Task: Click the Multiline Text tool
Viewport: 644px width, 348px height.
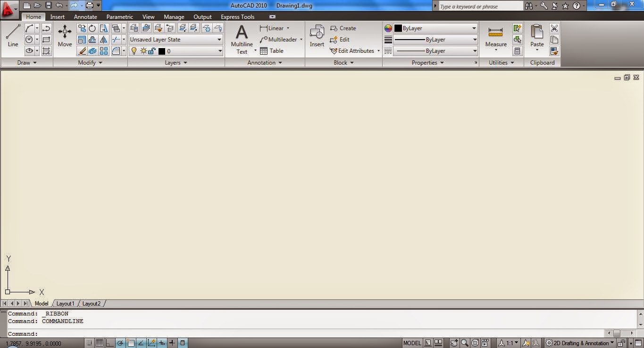Action: tap(242, 39)
